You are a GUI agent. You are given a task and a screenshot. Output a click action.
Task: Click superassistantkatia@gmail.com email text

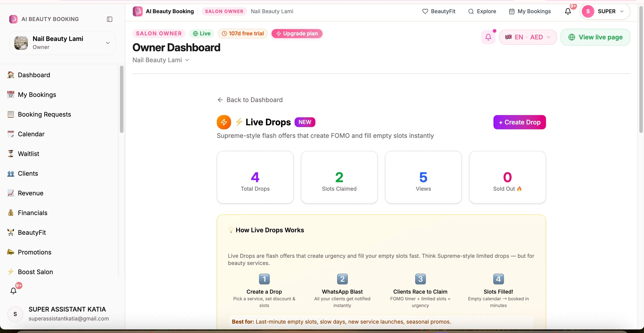coord(69,318)
